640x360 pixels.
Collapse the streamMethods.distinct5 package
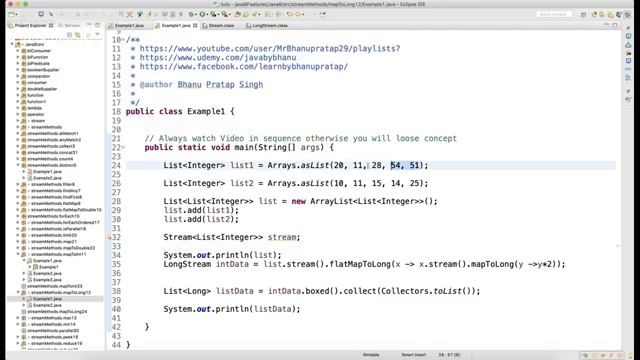coord(18,165)
